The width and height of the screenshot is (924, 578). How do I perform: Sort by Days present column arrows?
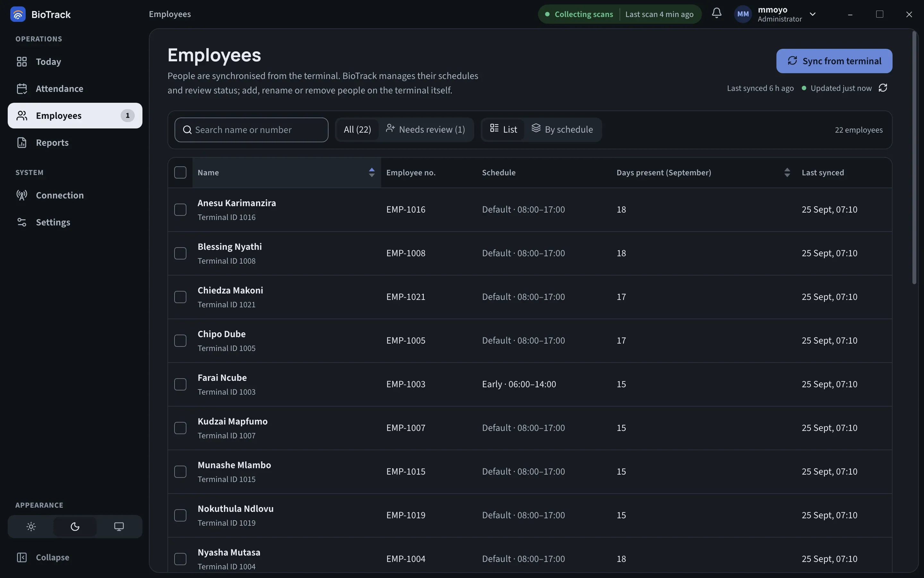tap(787, 172)
